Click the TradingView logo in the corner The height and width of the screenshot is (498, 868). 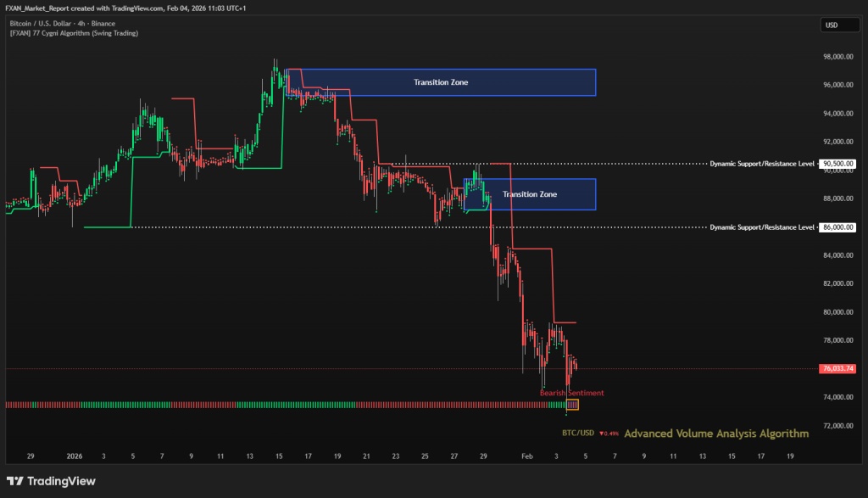tap(51, 481)
